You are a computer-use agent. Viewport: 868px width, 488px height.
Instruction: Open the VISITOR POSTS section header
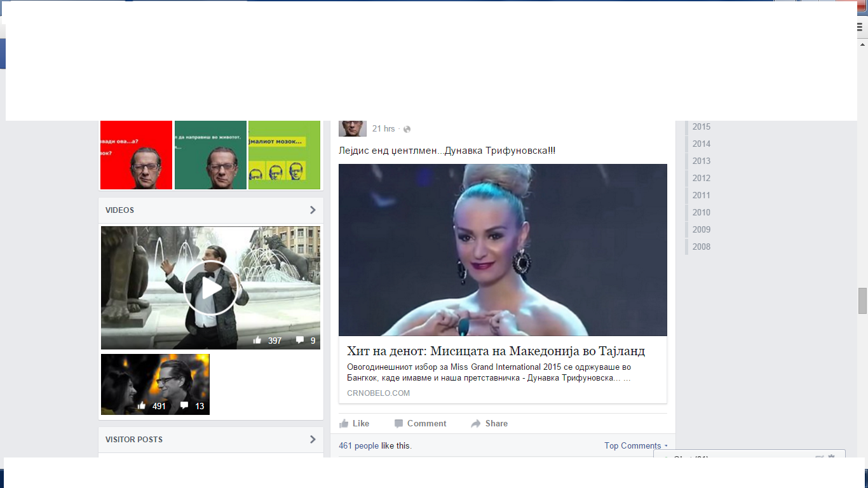[134, 440]
